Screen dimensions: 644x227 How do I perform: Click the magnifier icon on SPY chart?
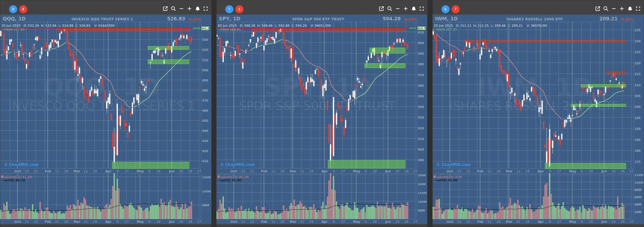(389, 9)
